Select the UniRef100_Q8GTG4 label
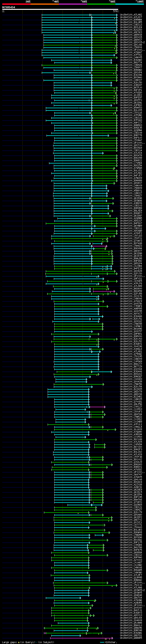 tap(131, 598)
